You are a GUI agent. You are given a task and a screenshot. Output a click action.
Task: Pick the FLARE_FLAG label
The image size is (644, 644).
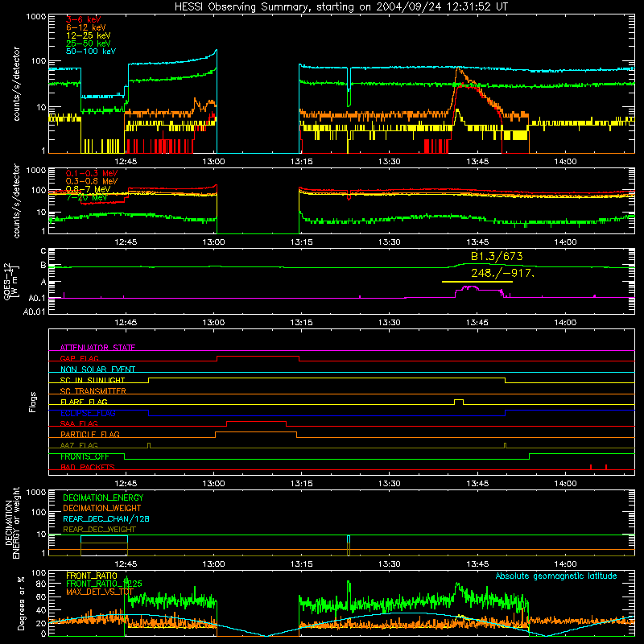(84, 402)
